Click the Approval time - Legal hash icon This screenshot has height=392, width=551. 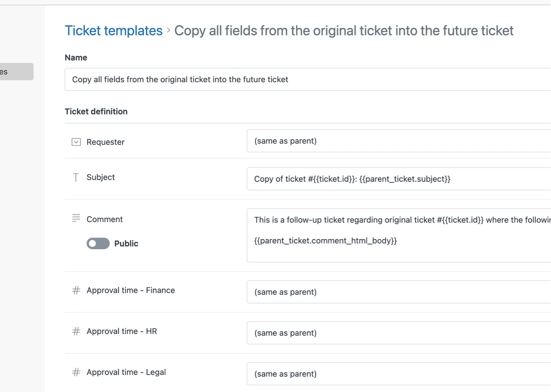(76, 372)
